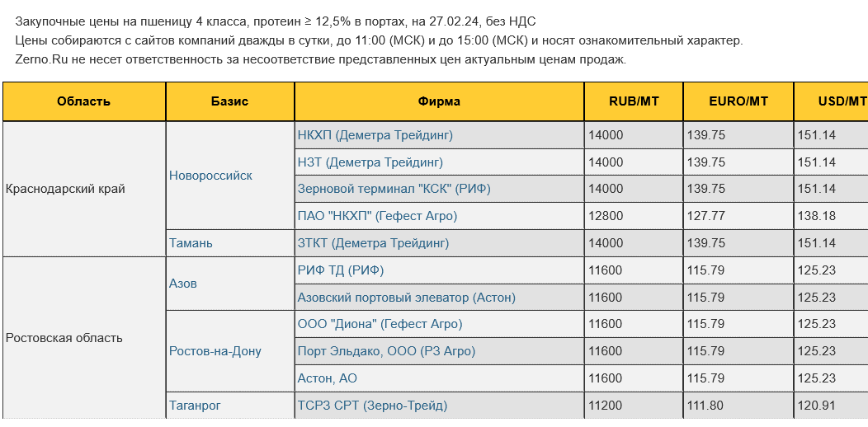The image size is (868, 427).
Task: Open the Азов basis link
Action: [x=183, y=284]
